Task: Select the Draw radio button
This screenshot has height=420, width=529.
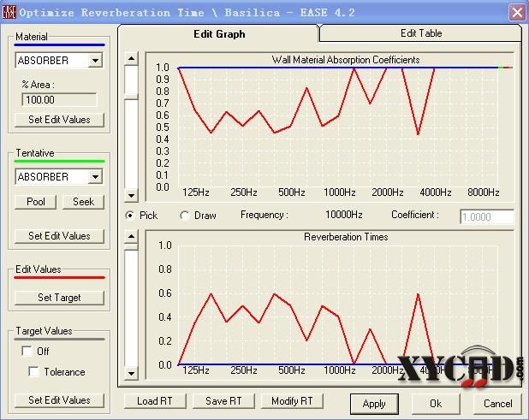Action: pos(185,215)
